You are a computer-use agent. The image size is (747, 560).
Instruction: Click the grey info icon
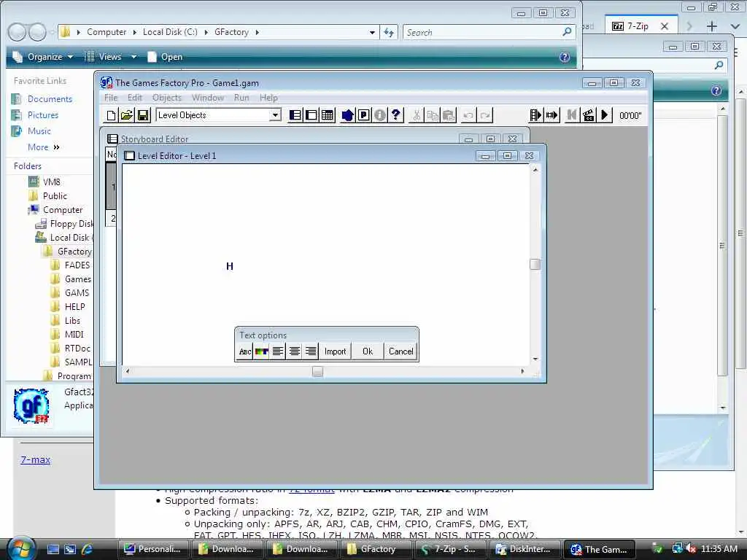click(x=379, y=115)
